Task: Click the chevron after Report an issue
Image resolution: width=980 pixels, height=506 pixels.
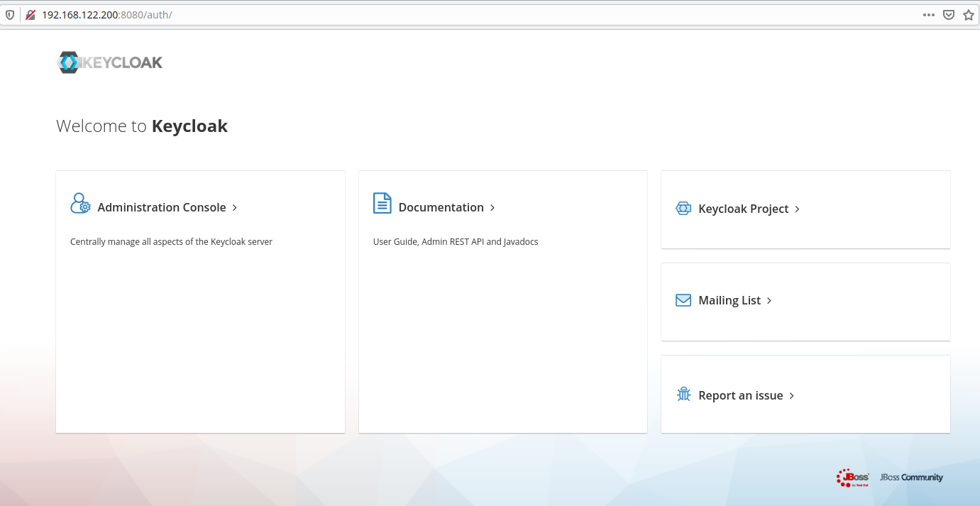Action: point(792,396)
